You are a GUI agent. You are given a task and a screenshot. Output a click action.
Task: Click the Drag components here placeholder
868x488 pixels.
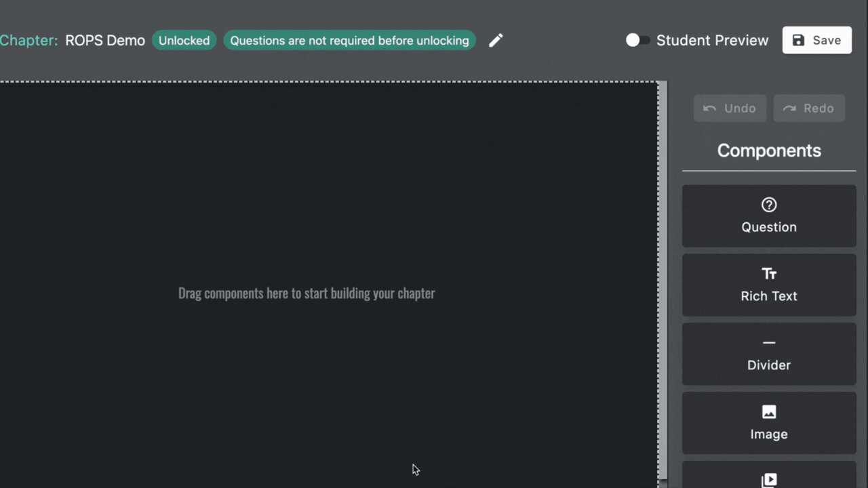point(307,293)
